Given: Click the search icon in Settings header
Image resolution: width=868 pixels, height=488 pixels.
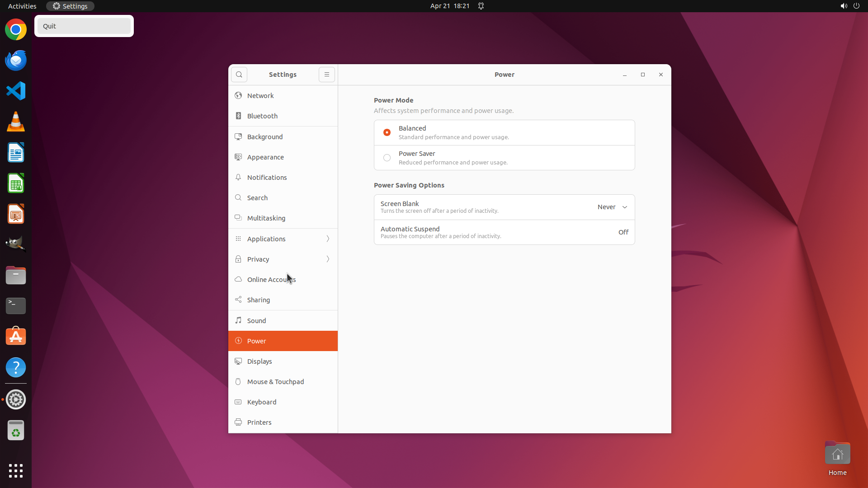Looking at the screenshot, I should (239, 75).
